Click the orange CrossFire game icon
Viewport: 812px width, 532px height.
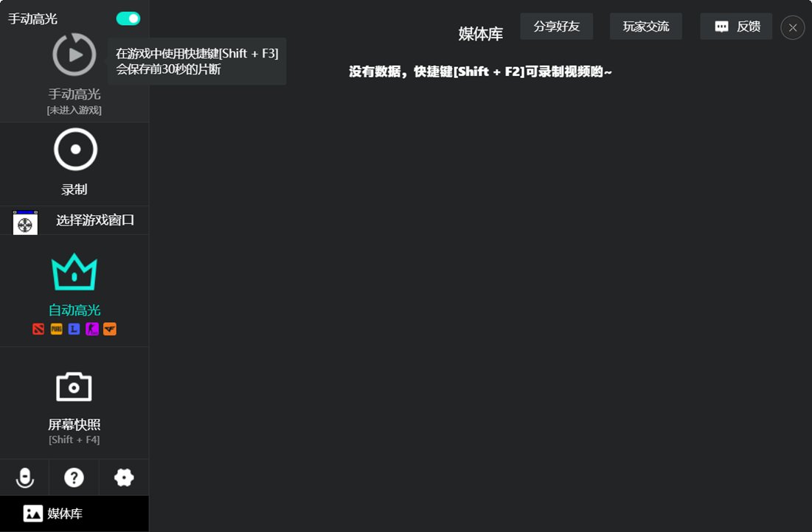point(110,329)
